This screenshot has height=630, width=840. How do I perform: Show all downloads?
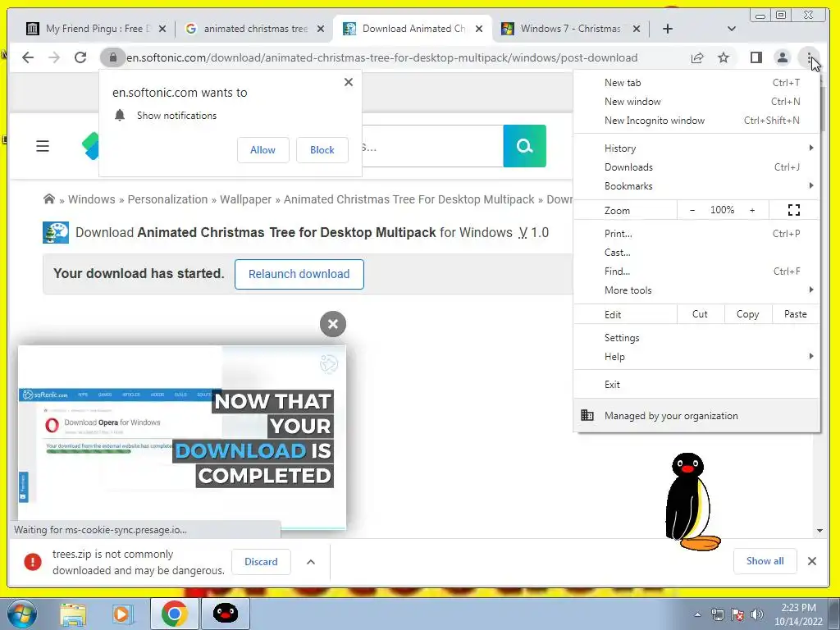click(x=765, y=561)
